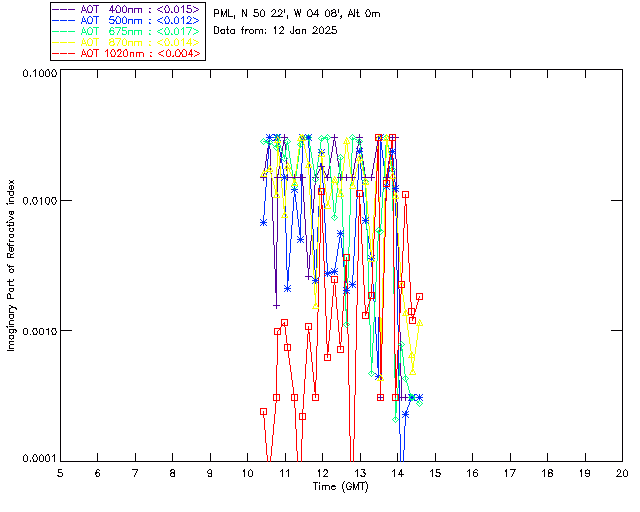Click the 'Time (GMT)' axis title
This screenshot has width=640, height=512.
click(x=340, y=487)
